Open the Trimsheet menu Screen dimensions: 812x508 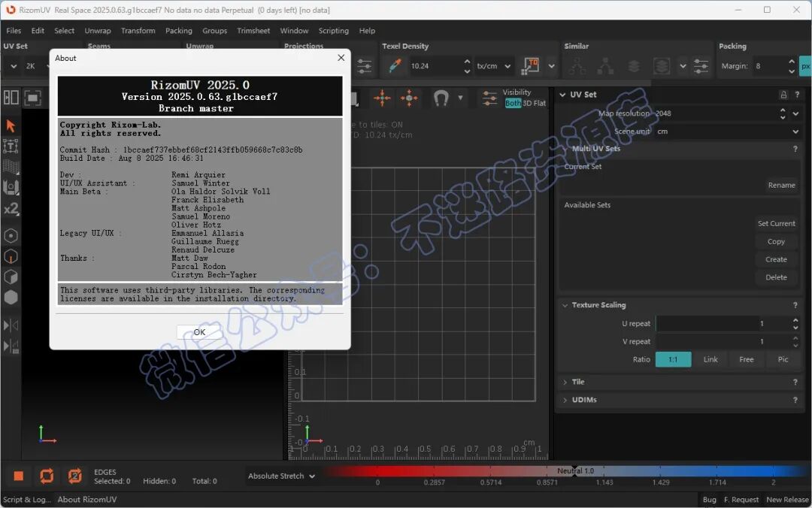coord(253,31)
